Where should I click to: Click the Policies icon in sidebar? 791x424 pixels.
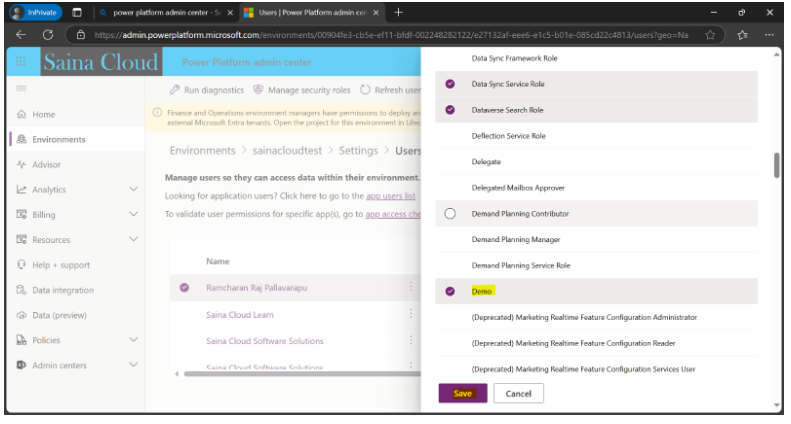(x=21, y=340)
